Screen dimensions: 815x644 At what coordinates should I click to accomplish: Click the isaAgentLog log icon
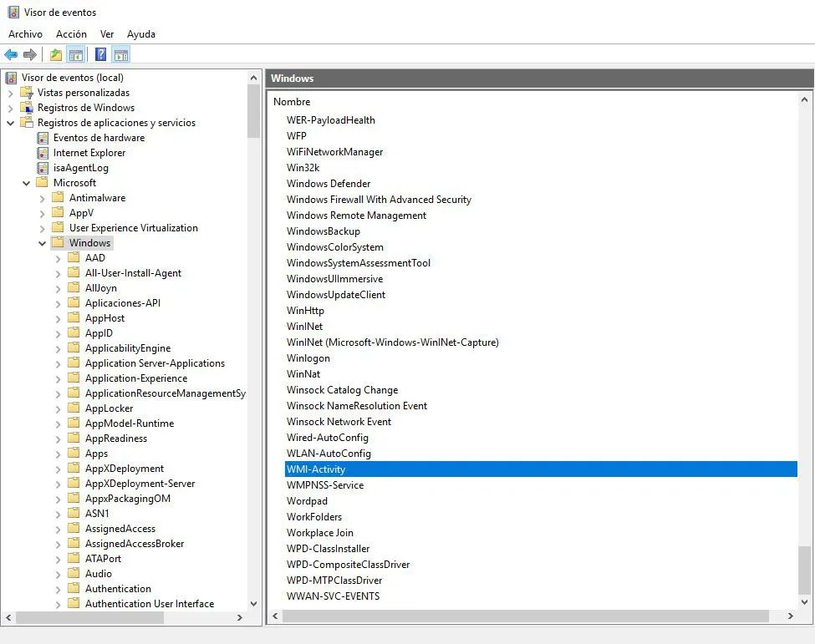point(43,168)
